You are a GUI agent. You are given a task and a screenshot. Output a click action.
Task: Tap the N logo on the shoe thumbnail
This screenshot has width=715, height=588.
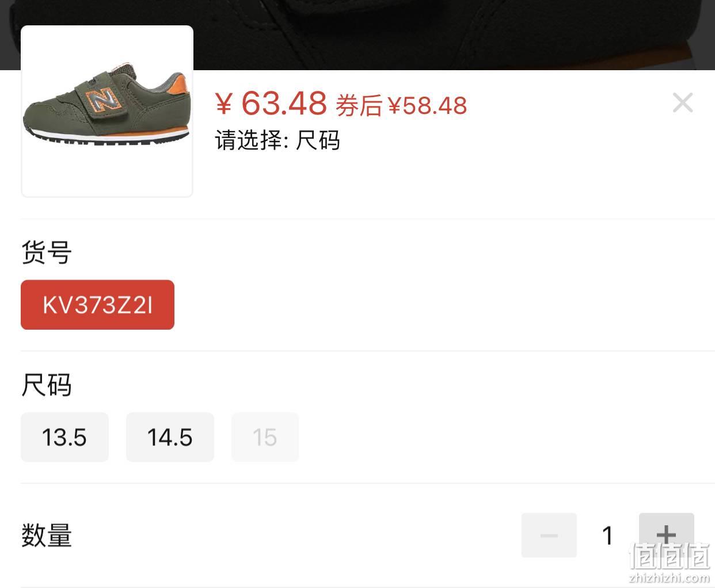pyautogui.click(x=104, y=100)
